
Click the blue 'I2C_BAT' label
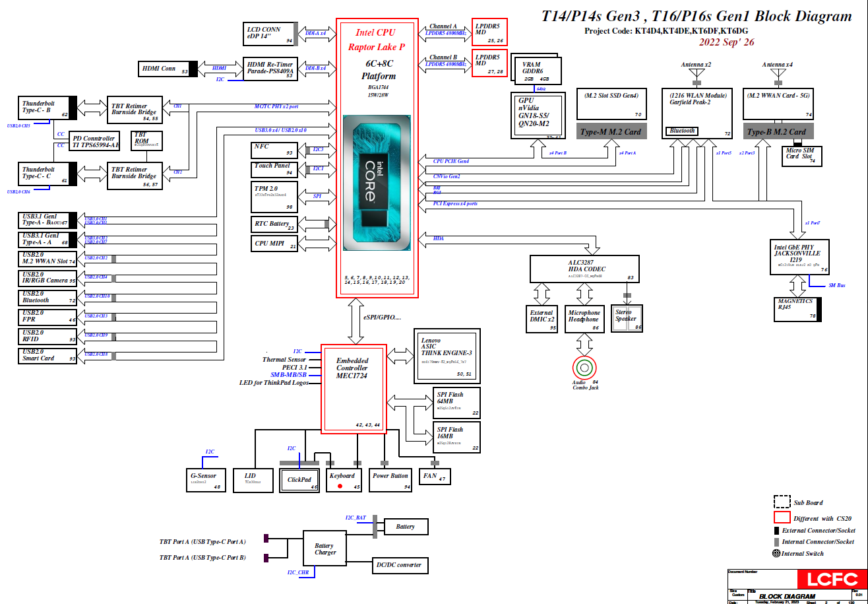(x=356, y=518)
